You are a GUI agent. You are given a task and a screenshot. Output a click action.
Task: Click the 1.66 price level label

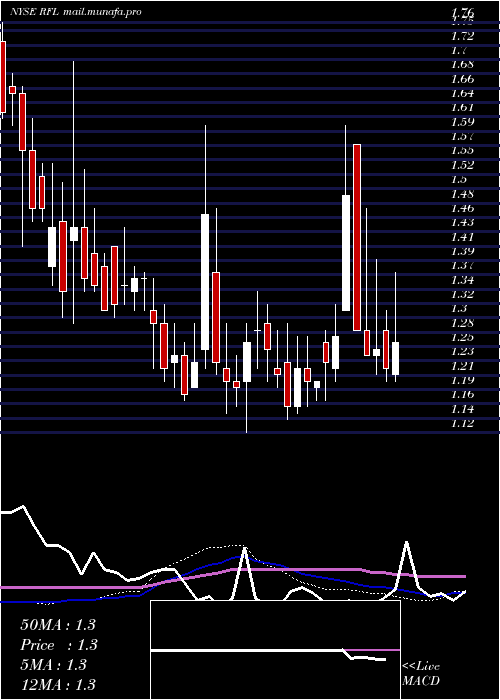462,79
